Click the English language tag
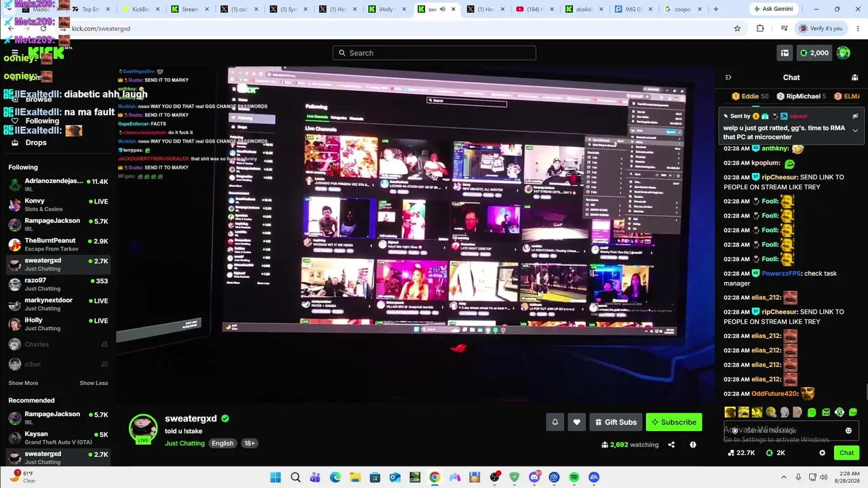This screenshot has width=868, height=488. (222, 443)
